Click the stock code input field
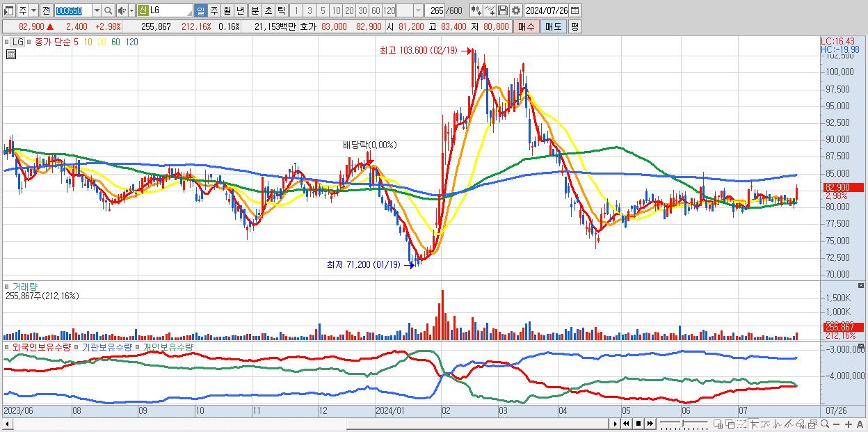 72,10
